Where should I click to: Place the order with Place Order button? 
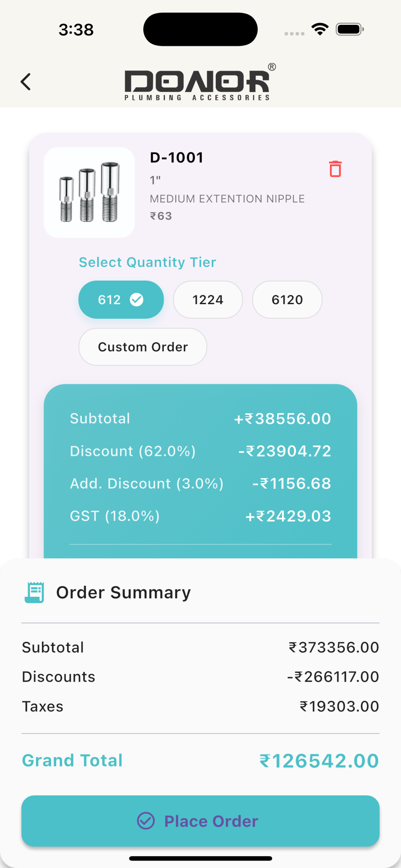[200, 821]
